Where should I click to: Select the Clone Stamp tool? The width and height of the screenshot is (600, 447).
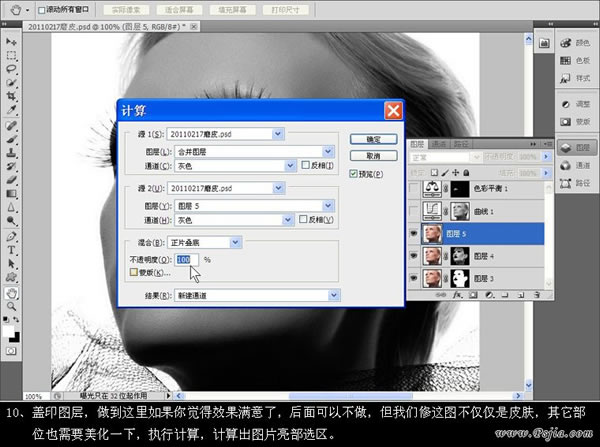[11, 153]
